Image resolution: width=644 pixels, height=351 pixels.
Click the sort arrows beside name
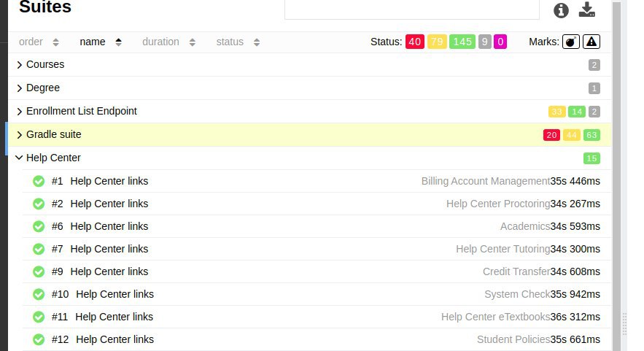tap(118, 42)
